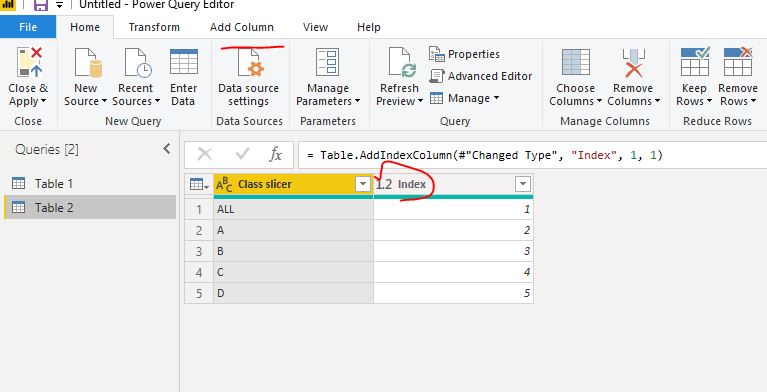
Task: Click the New Source icon
Action: [88, 63]
